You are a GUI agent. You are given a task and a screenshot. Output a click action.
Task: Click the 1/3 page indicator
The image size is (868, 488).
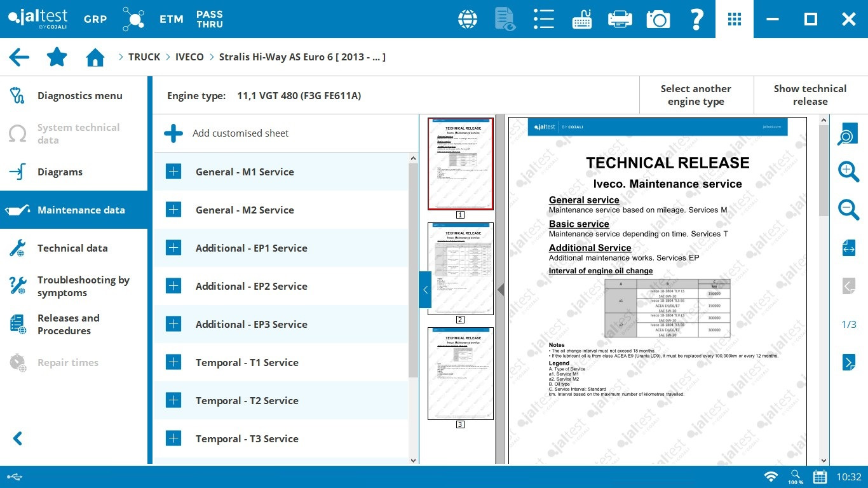click(849, 324)
